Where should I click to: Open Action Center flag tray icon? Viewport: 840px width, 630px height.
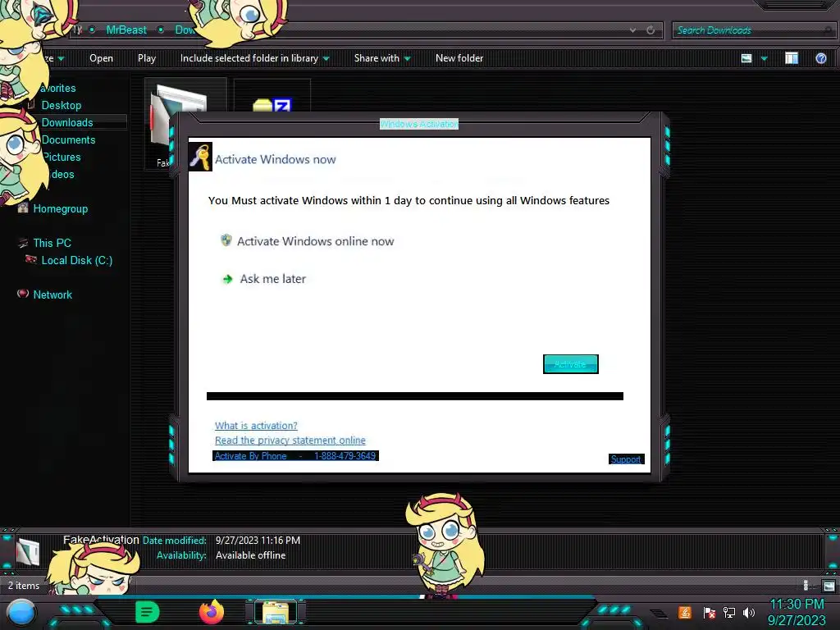pyautogui.click(x=710, y=612)
